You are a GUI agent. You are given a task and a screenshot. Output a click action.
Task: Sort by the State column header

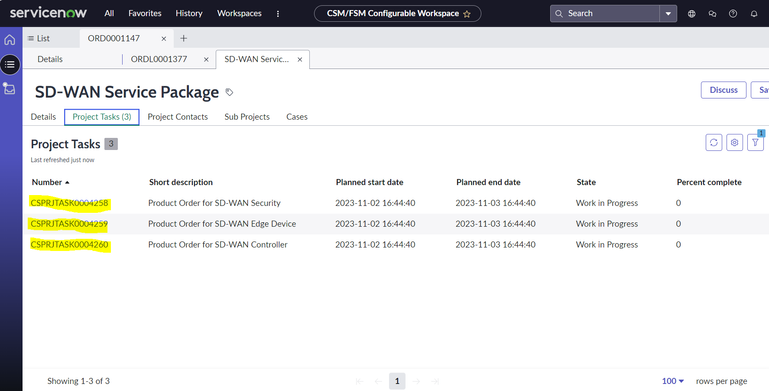coord(586,182)
